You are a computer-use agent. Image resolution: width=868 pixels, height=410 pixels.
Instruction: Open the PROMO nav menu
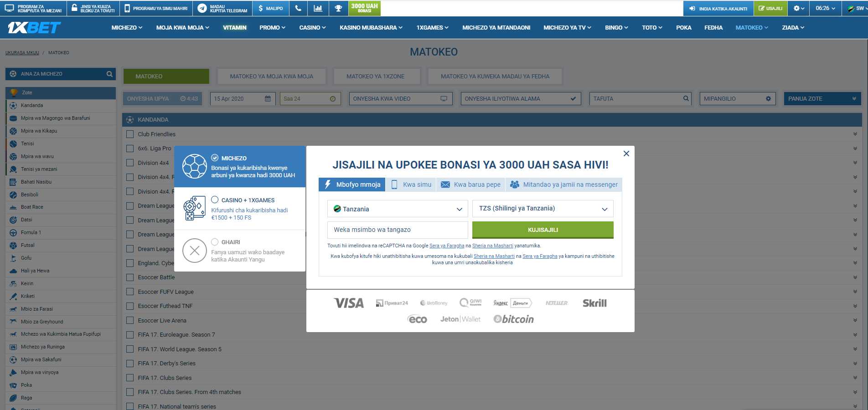point(272,28)
